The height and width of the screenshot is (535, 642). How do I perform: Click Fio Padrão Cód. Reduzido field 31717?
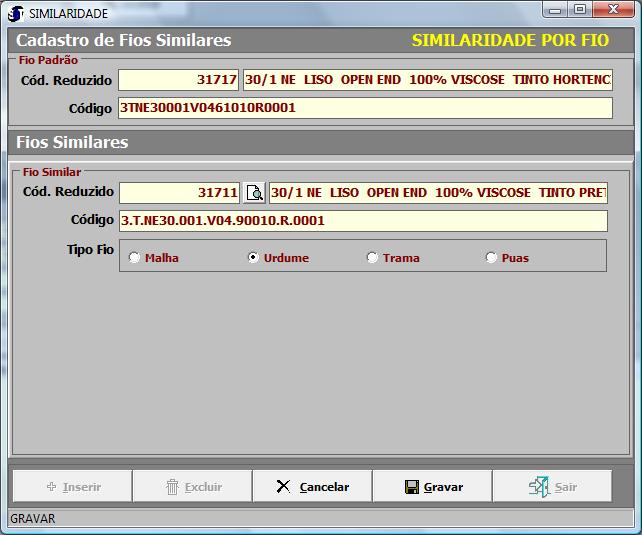179,80
